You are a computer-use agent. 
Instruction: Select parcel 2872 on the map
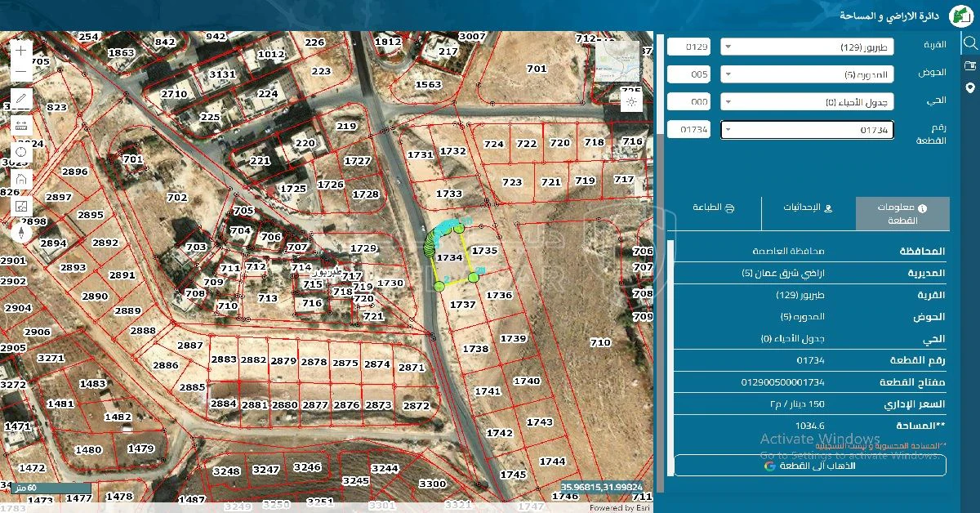(416, 405)
